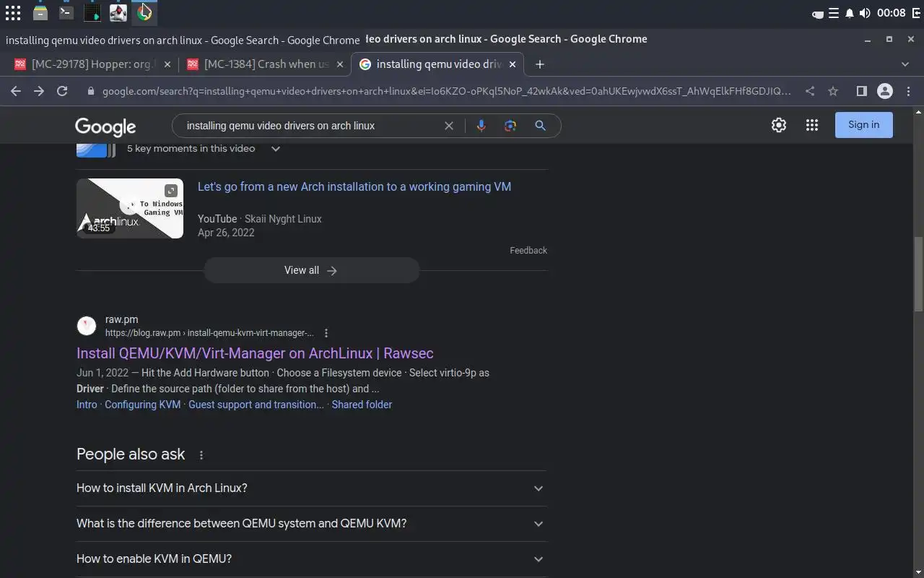Open the Configuring KVM sitelink
The width and height of the screenshot is (924, 578).
pyautogui.click(x=143, y=405)
